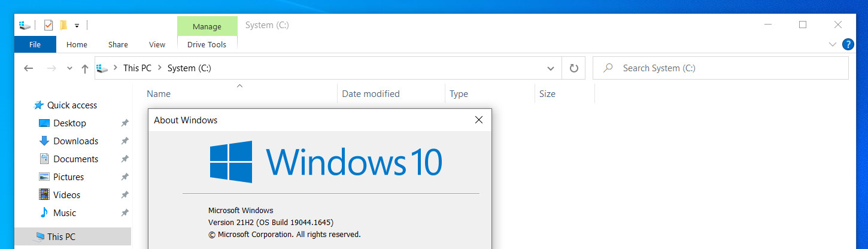
Task: Expand the ribbon with chevron
Action: click(x=832, y=44)
